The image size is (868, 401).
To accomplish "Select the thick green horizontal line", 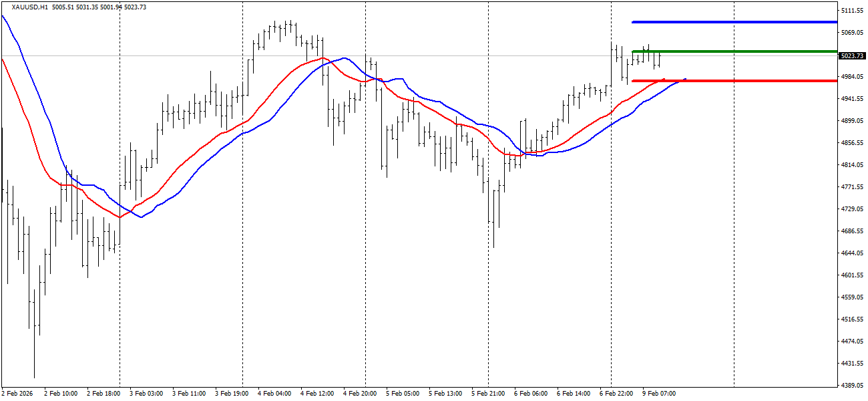I will (734, 51).
